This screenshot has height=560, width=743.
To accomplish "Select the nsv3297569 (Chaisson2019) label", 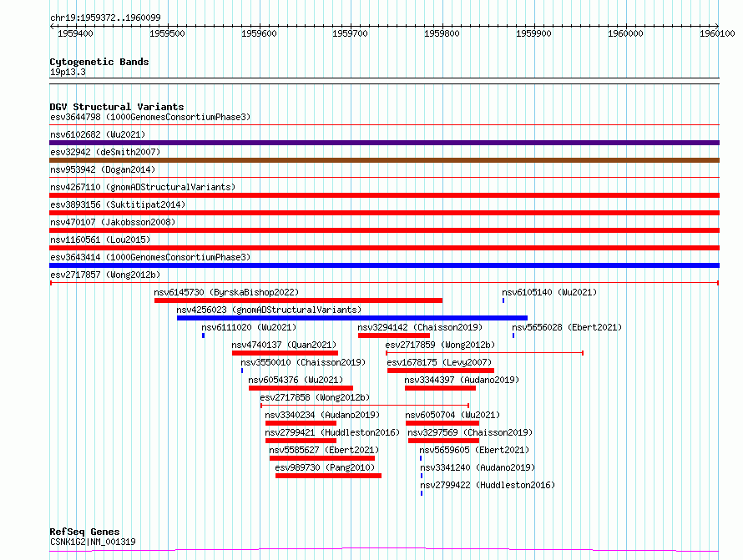I will tap(470, 432).
